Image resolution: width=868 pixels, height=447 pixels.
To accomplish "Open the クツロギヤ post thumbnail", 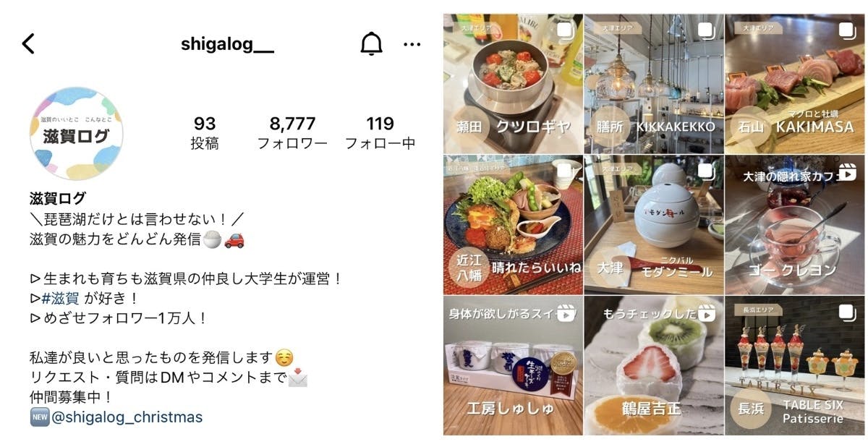I will click(513, 84).
